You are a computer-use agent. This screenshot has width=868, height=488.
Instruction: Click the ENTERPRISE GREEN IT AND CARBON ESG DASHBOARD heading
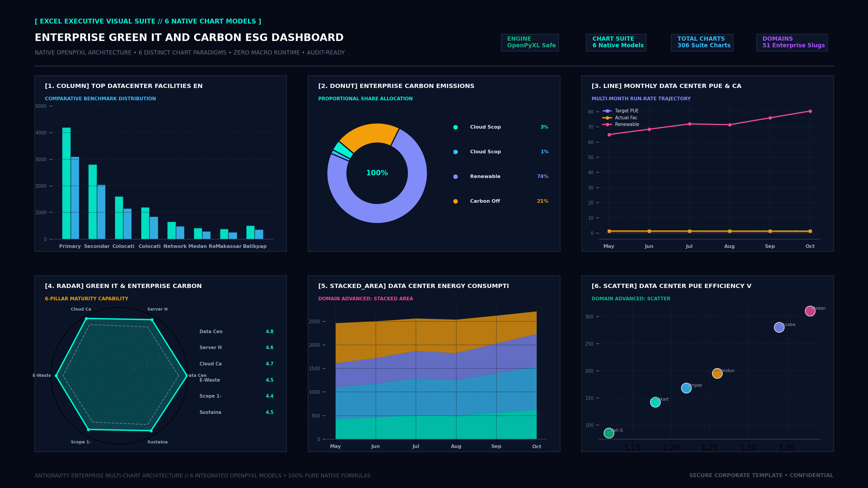189,38
